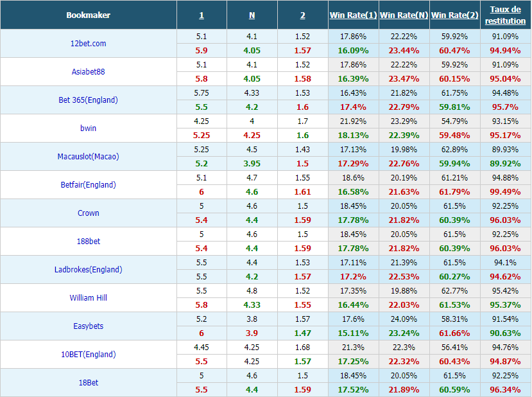Click the 17.29% win rate for Macauslot
This screenshot has height=397, width=532.
point(353,163)
